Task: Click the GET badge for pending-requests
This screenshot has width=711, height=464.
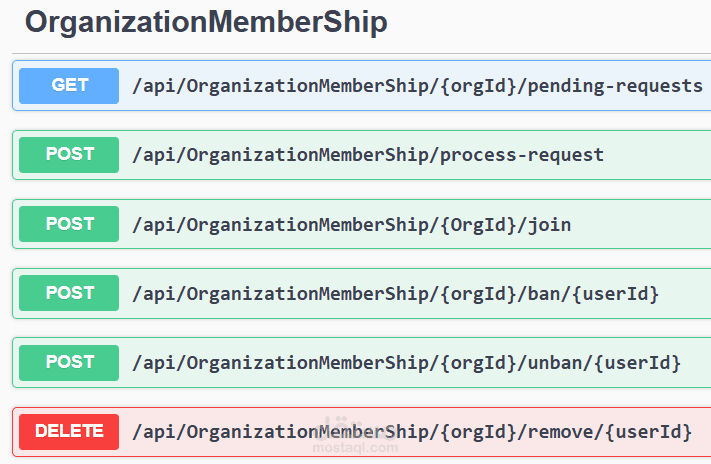Action: [69, 86]
